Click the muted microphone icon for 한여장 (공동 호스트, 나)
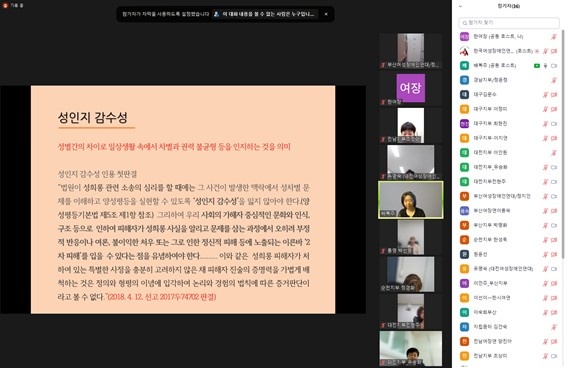Image resolution: width=569 pixels, height=368 pixels. click(x=554, y=37)
